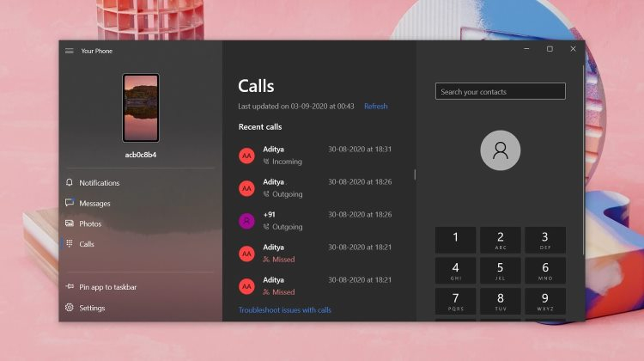Tap the 6 MNO dial key
Screen dimensions: 644x361
[x=545, y=271]
